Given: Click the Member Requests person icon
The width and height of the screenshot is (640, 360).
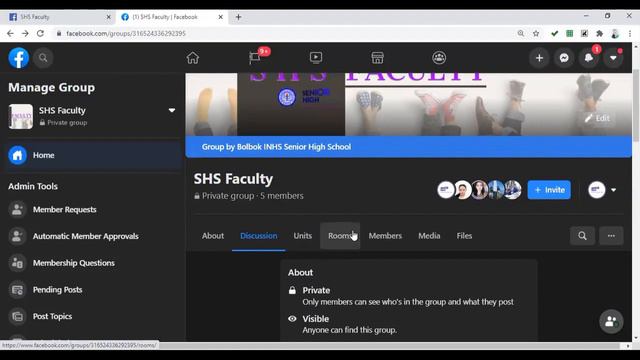Looking at the screenshot, I should coord(17,210).
